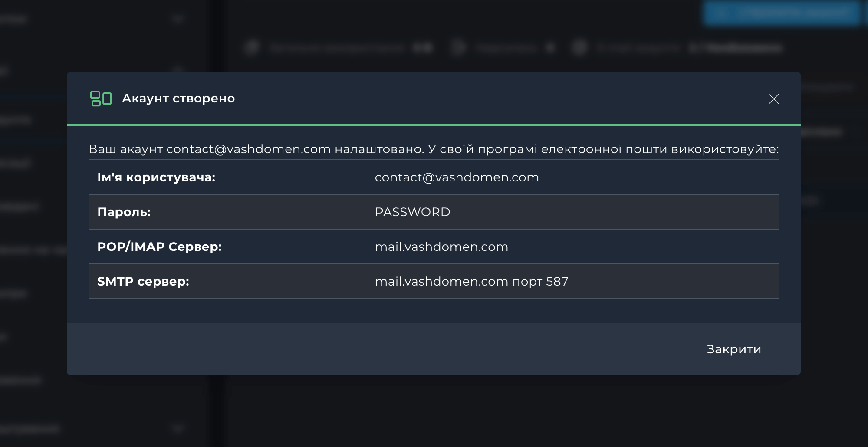The image size is (868, 447).
Task: Click the SMTP value mail.vashdomen.com порт 587
Action: [471, 282]
